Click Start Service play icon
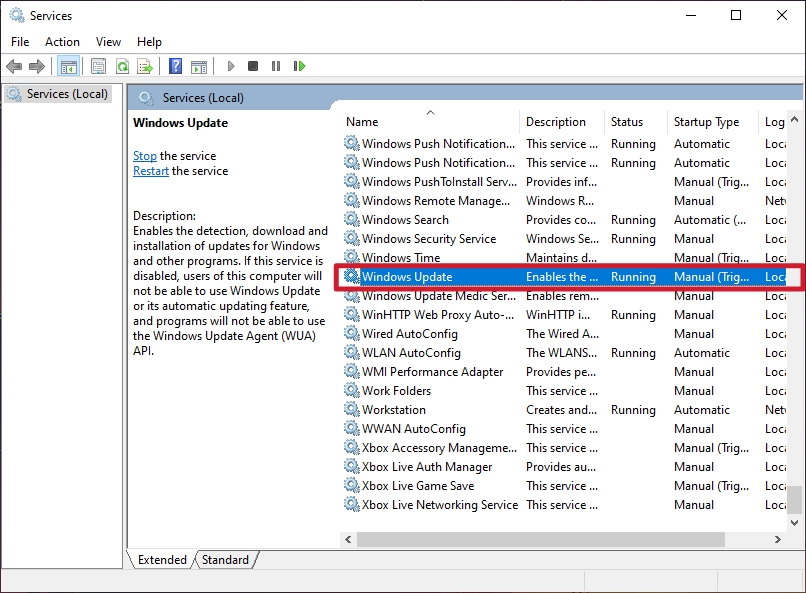This screenshot has width=806, height=593. [x=231, y=66]
